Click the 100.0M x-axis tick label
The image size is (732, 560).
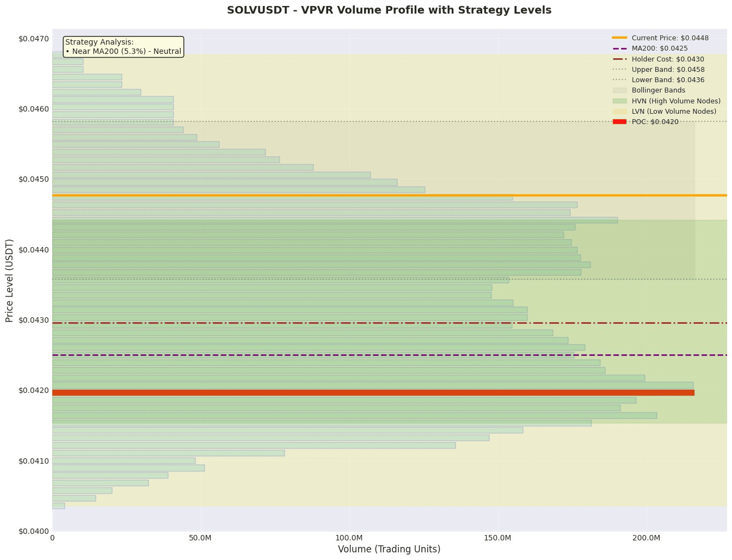click(x=349, y=538)
